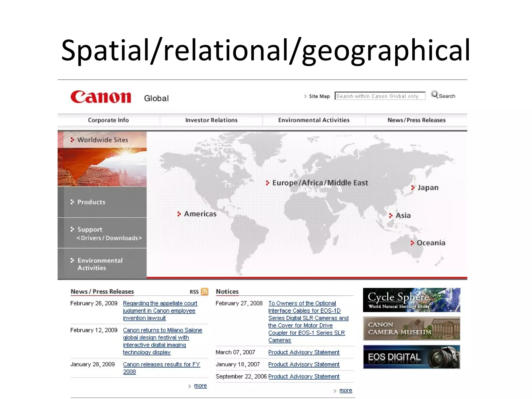Open the RSS feed icon
This screenshot has width=532, height=399.
[x=205, y=292]
